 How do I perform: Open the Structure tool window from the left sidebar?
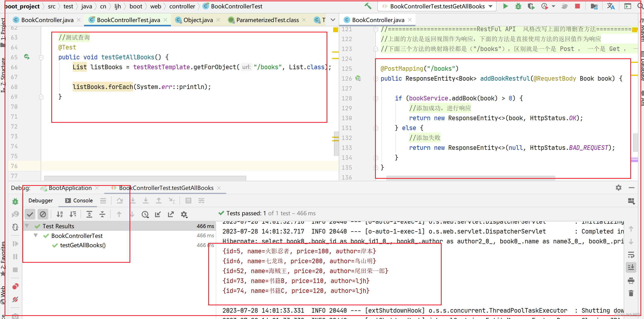(x=3, y=75)
